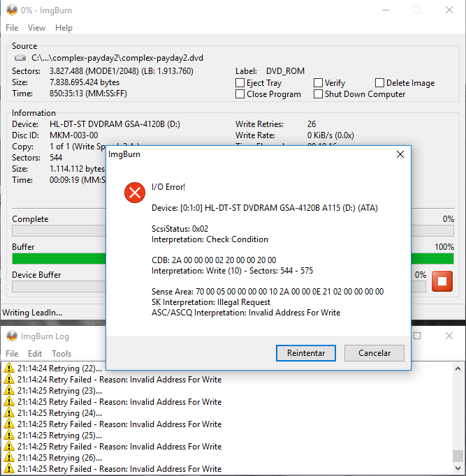The image size is (466, 476).
Task: Click the source path complex-payday2.dvd
Action: pos(117,58)
